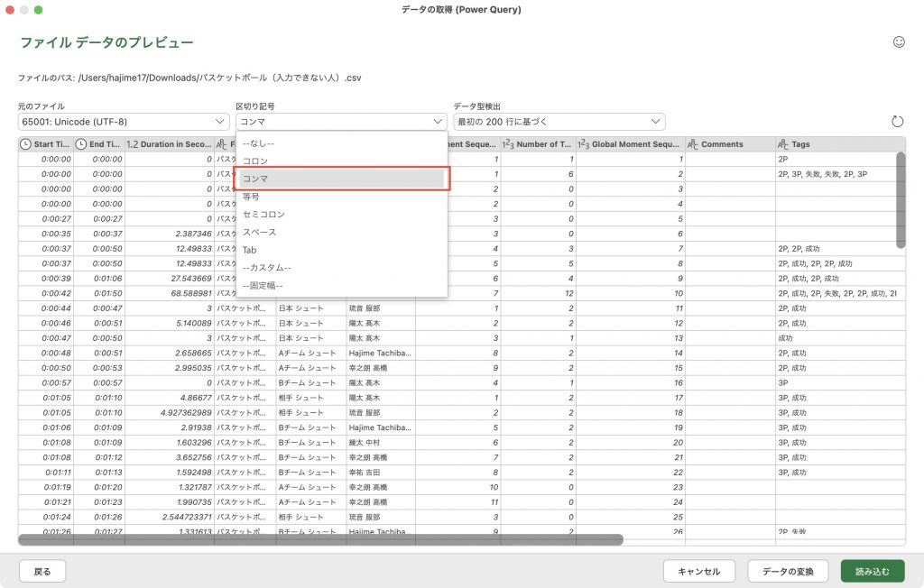Select コロン from the delimiter list

click(255, 161)
